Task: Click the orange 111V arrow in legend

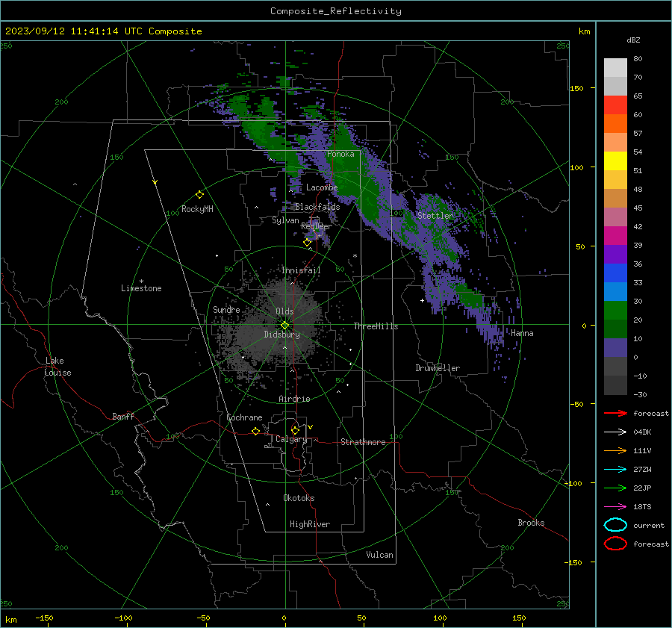Action: tap(615, 450)
